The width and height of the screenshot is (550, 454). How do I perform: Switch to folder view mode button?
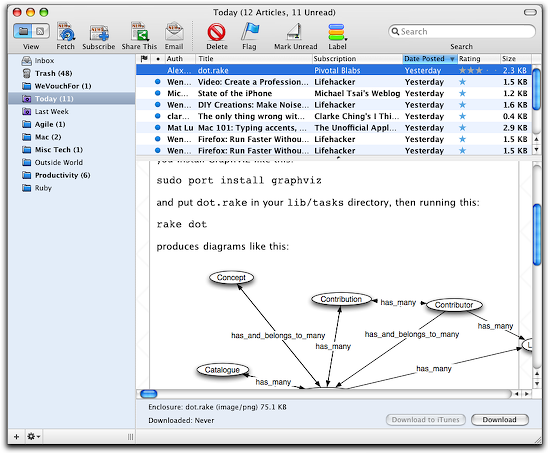23,32
